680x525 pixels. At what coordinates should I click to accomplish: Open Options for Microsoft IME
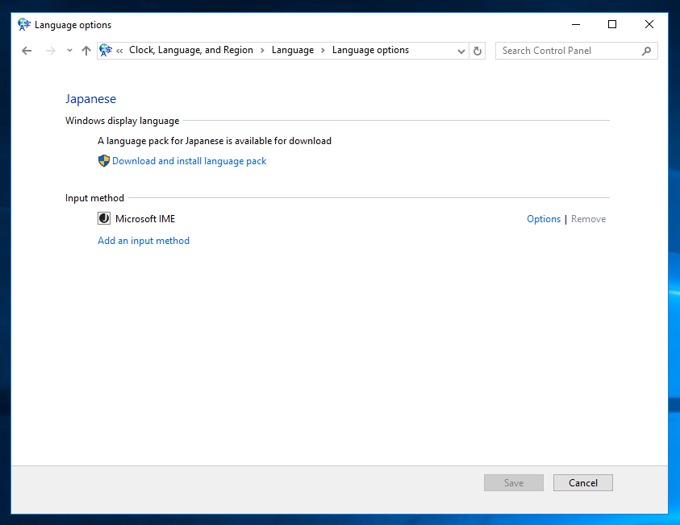[543, 219]
